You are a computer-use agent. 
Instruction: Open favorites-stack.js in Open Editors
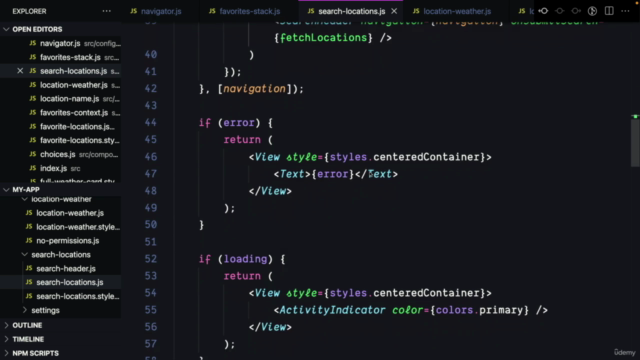pos(60,57)
